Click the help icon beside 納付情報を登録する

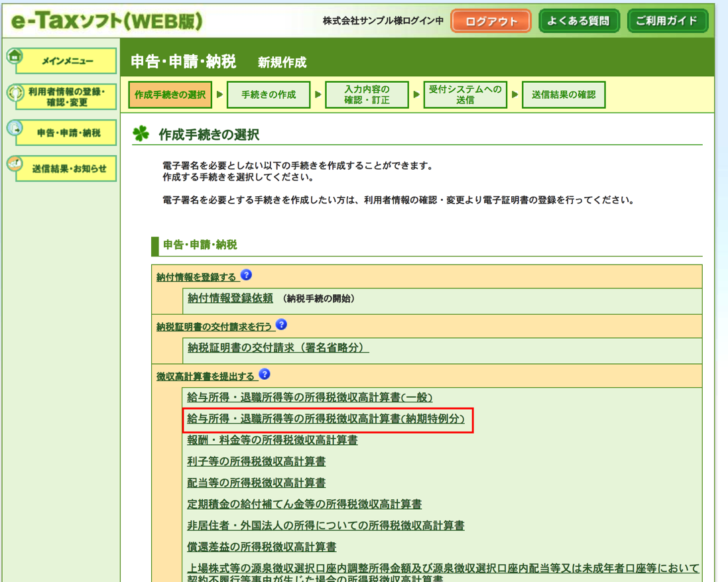[x=247, y=275]
